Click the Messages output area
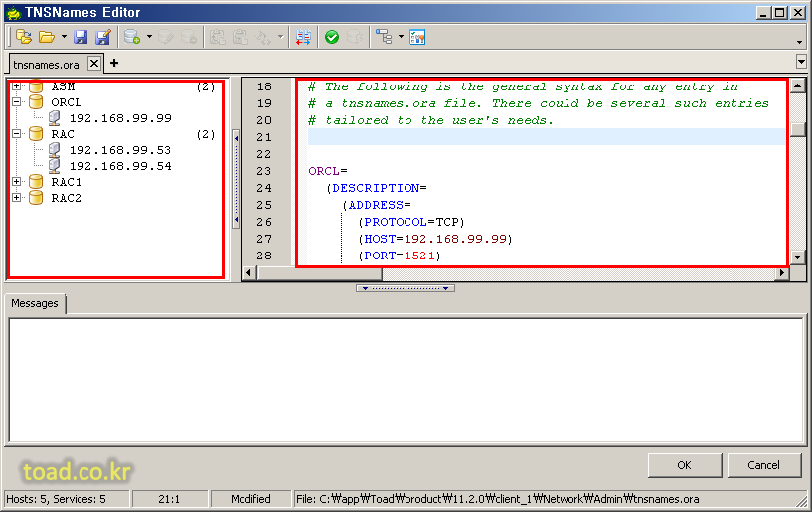This screenshot has height=512, width=812. click(406, 381)
